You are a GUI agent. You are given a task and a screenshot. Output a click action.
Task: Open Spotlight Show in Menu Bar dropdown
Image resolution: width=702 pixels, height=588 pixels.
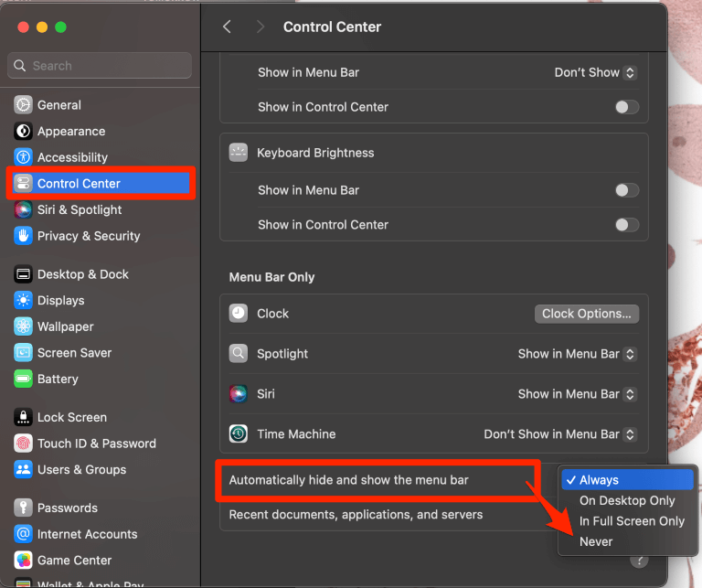[x=577, y=354]
